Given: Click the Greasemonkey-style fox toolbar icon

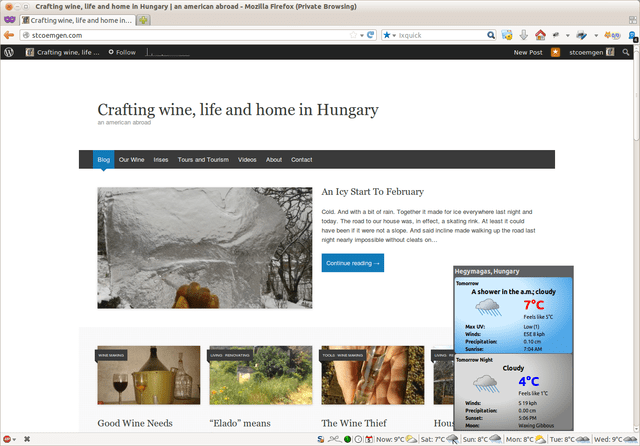Looking at the screenshot, I should tap(612, 35).
